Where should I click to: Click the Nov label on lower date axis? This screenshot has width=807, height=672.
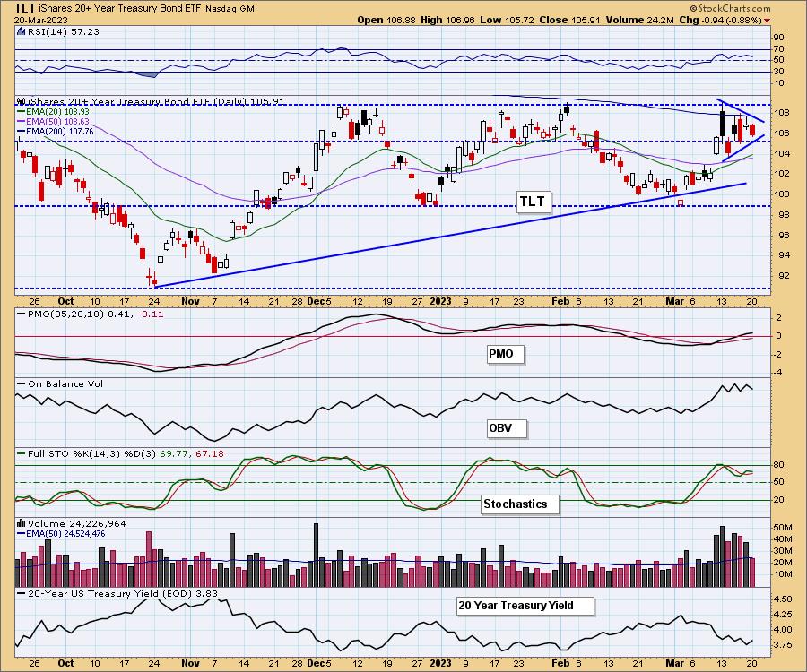pyautogui.click(x=190, y=663)
